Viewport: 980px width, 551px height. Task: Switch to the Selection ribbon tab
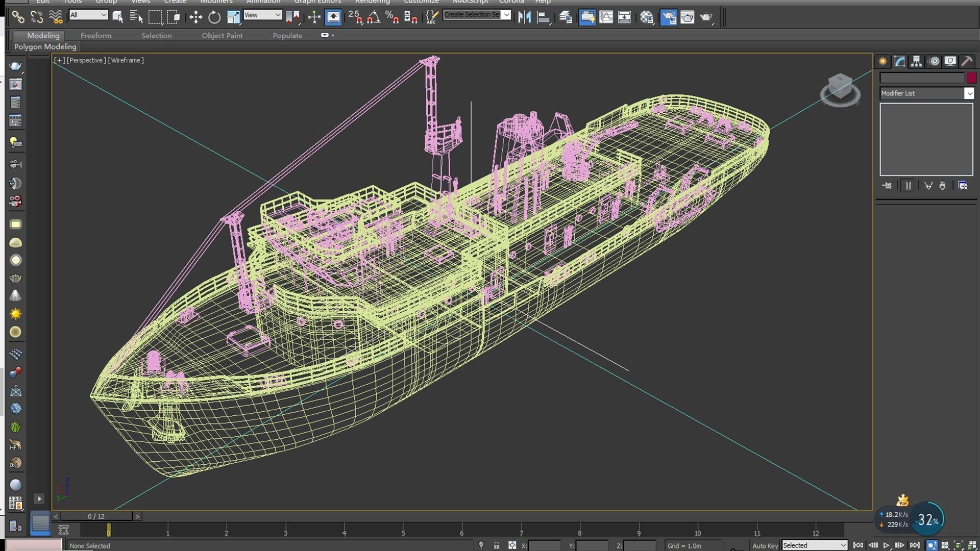coord(156,35)
